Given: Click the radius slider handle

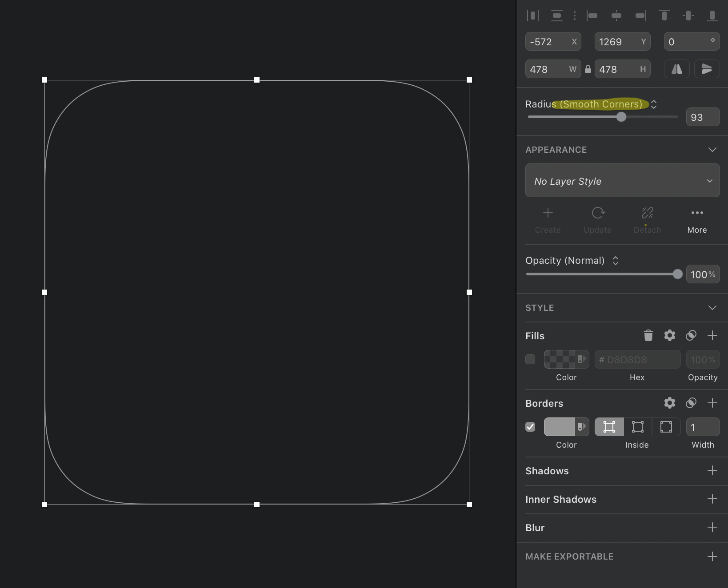Looking at the screenshot, I should tap(621, 117).
